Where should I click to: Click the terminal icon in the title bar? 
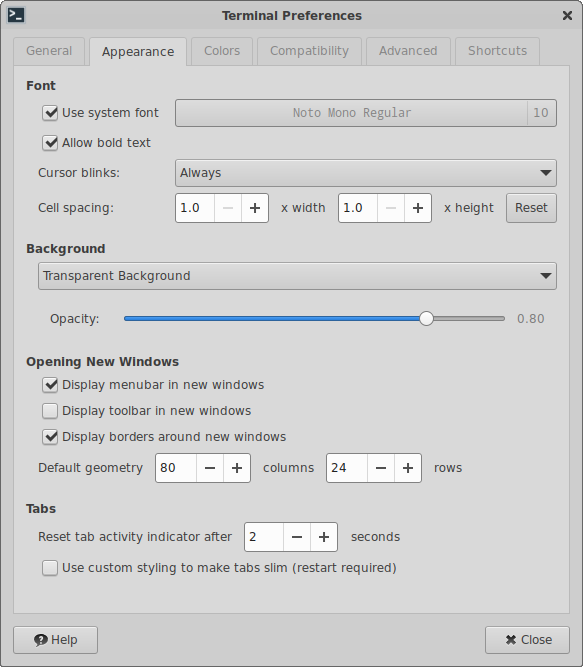[16, 15]
